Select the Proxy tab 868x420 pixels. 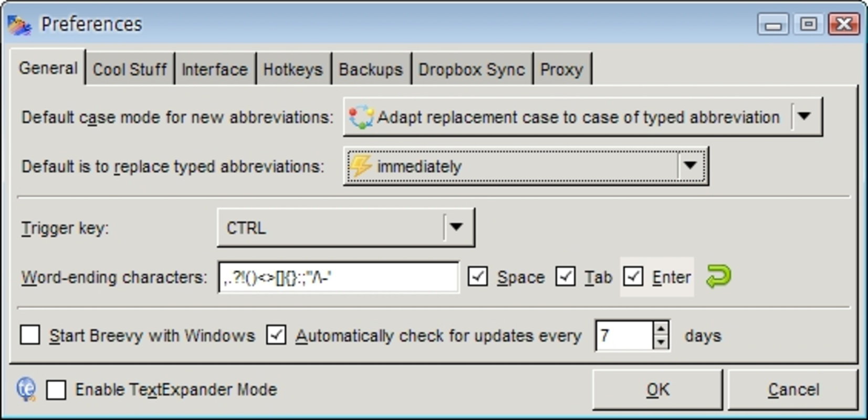[562, 69]
